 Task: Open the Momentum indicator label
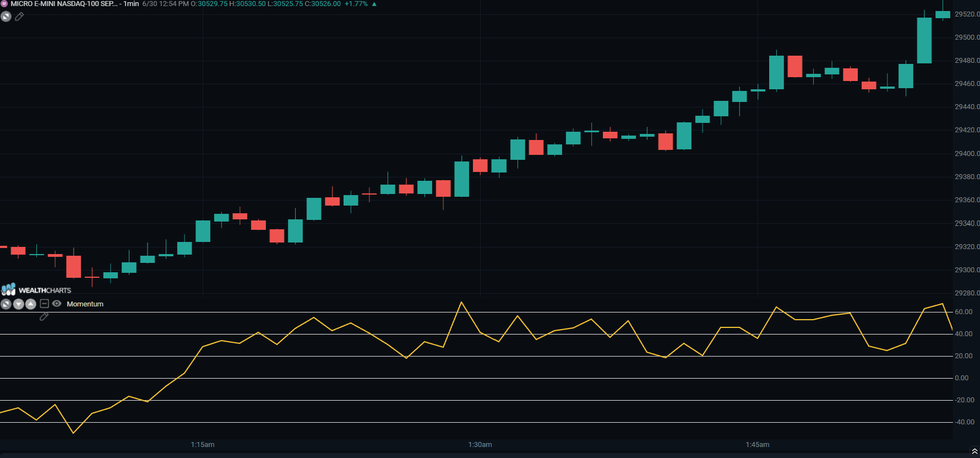point(85,304)
